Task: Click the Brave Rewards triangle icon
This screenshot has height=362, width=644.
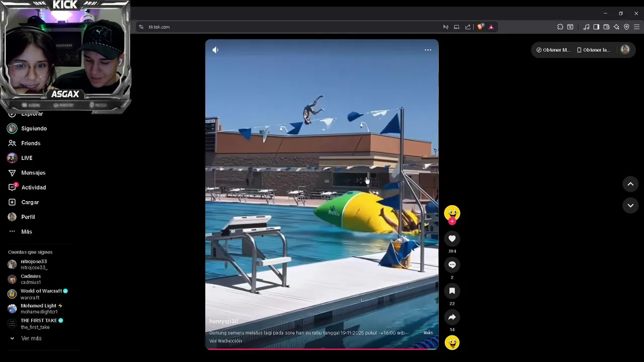Action: [491, 27]
